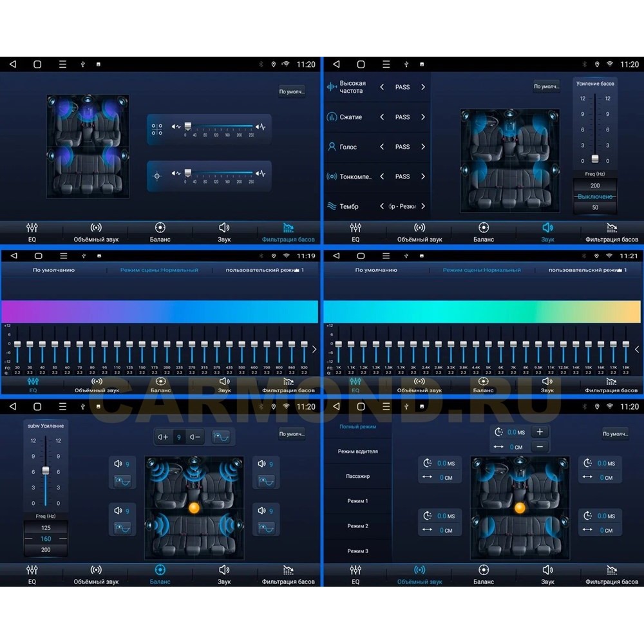This screenshot has width=644, height=644.
Task: Tap the front-left phase wave icon on Баланс screen
Action: pyautogui.click(x=122, y=480)
